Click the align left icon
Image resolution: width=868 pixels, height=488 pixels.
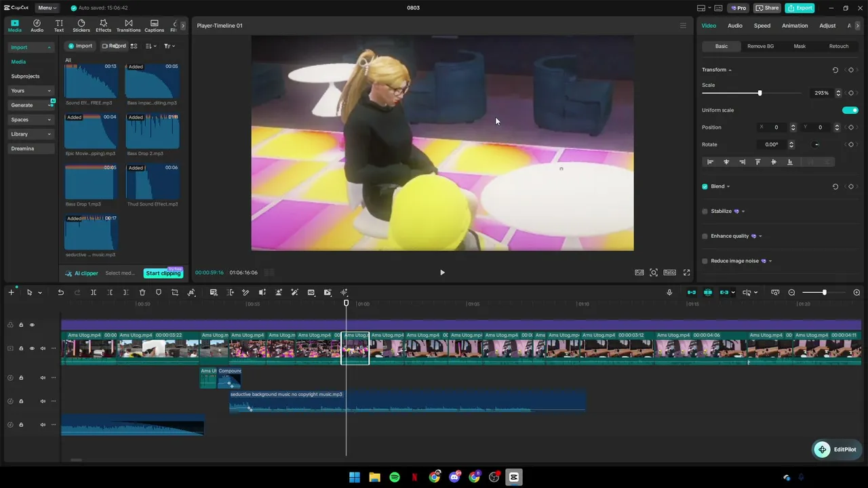(711, 162)
